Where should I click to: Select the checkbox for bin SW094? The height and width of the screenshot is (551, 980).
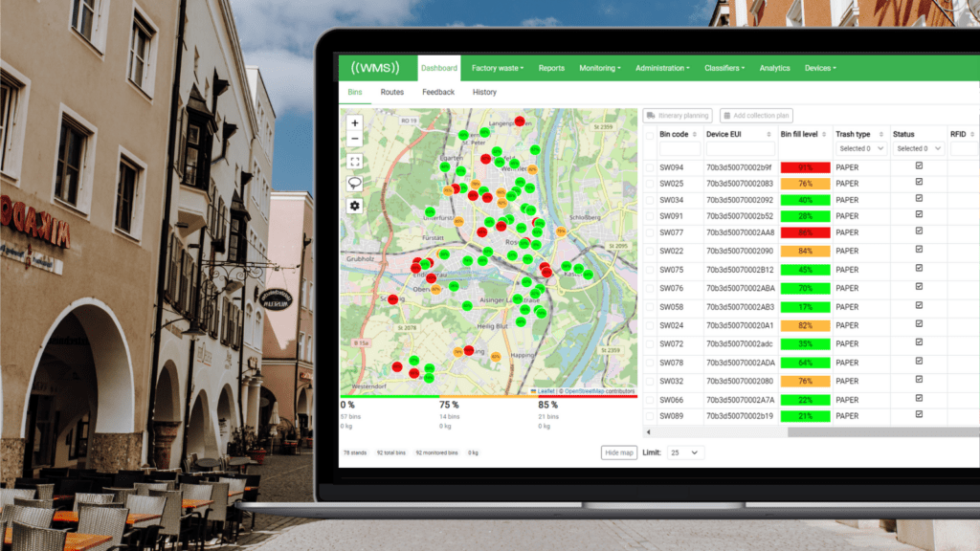pos(650,167)
